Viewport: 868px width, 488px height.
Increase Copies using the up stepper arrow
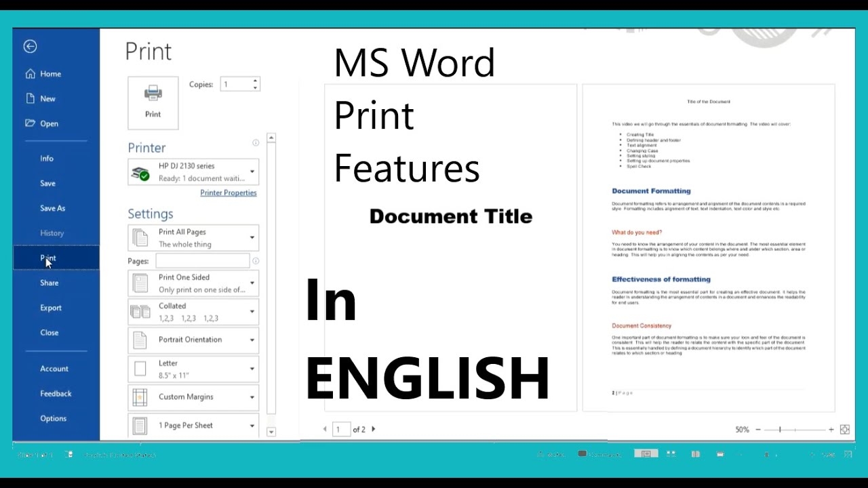click(256, 79)
